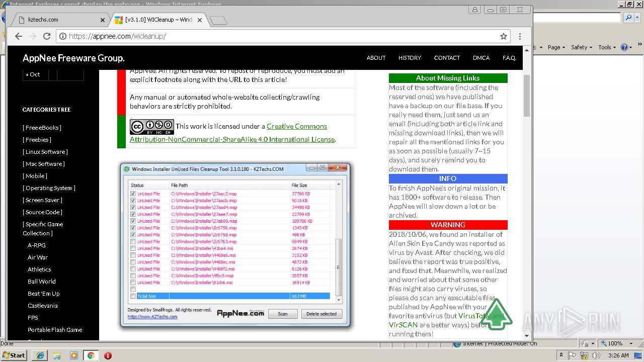
Task: Click the Creative Commons BY-NC-SA badge
Action: tap(151, 127)
